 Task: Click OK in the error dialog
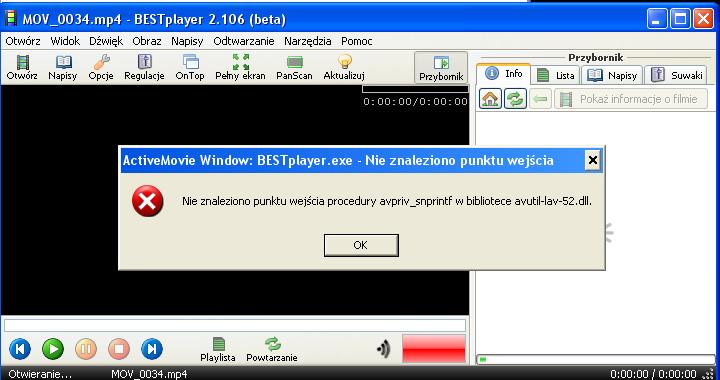(361, 245)
